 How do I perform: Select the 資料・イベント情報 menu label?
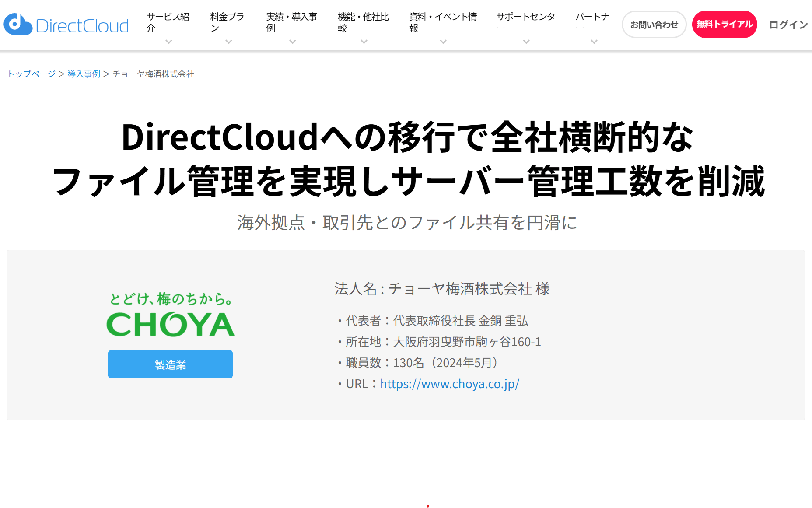(x=443, y=22)
